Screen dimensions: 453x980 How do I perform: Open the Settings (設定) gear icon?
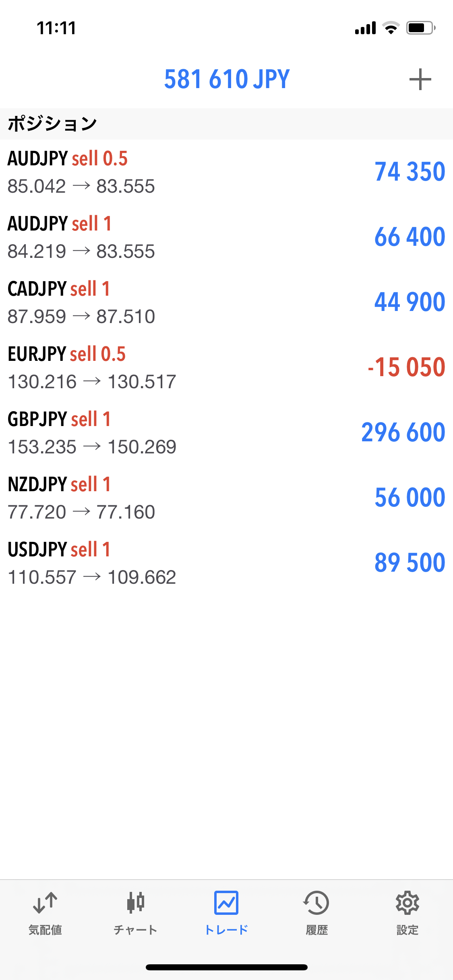tap(407, 902)
